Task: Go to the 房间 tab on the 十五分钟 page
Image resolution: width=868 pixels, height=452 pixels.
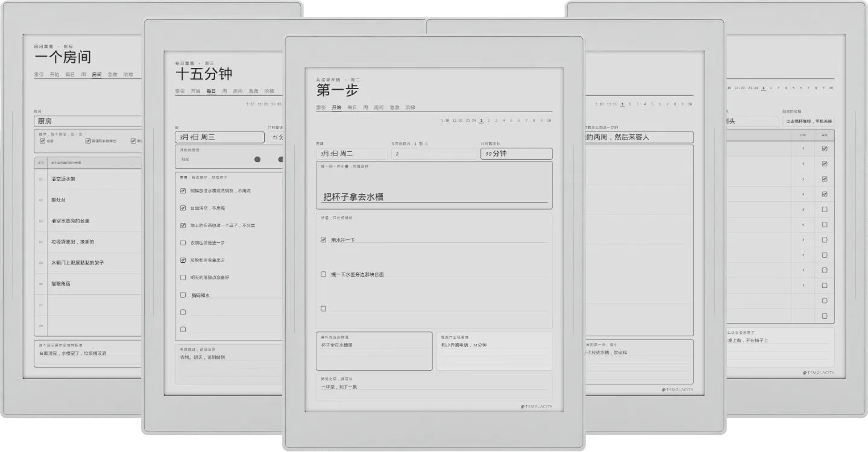Action: coord(237,92)
